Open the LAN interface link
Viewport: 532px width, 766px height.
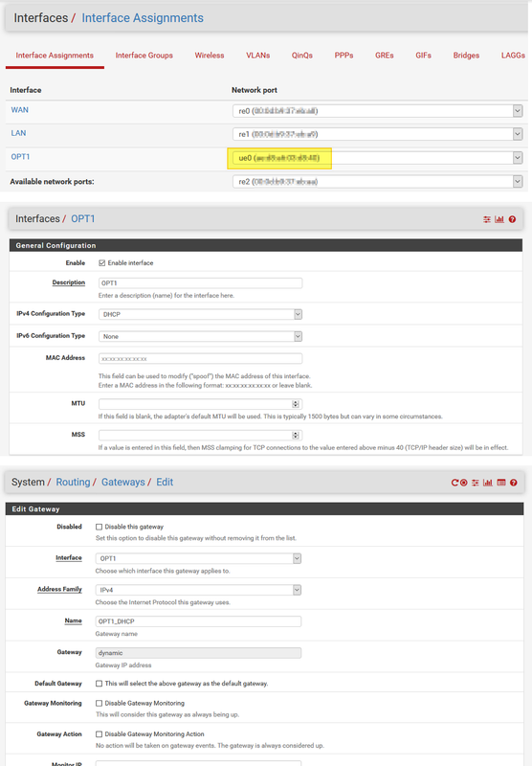(18, 133)
